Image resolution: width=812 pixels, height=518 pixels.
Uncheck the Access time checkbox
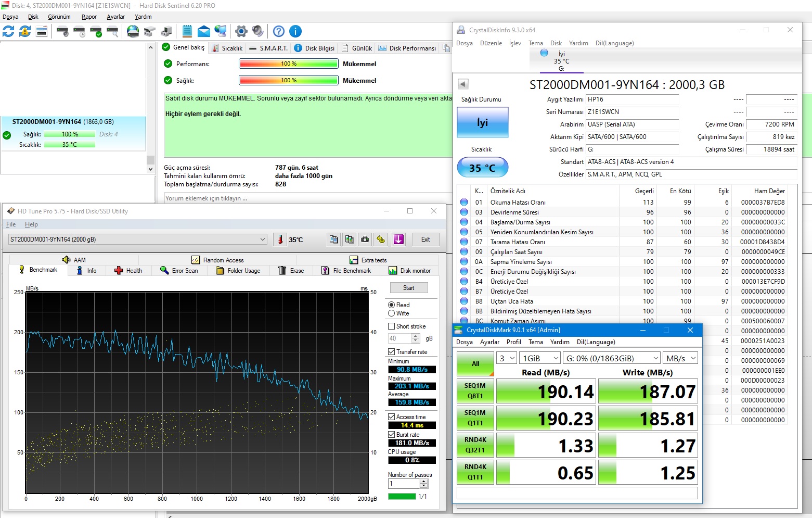tap(392, 417)
